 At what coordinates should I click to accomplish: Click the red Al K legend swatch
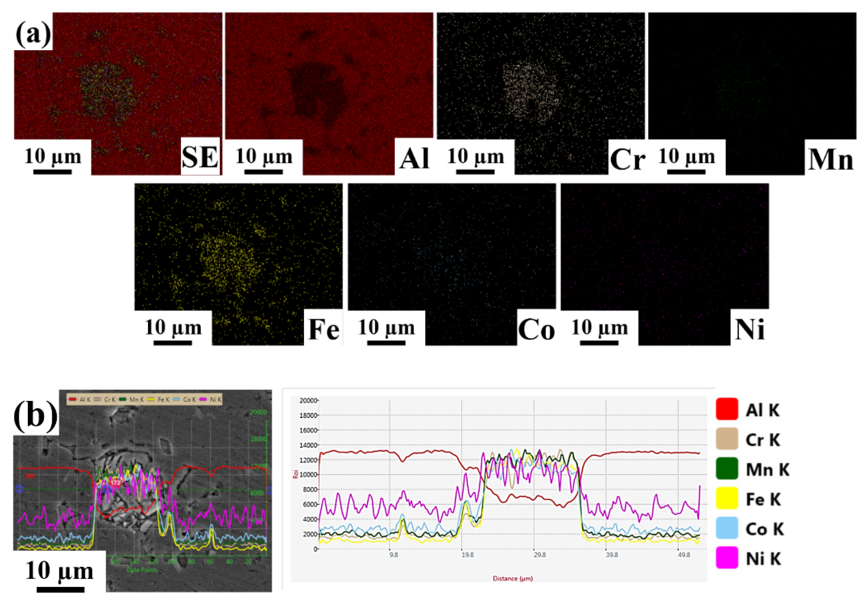tap(726, 409)
